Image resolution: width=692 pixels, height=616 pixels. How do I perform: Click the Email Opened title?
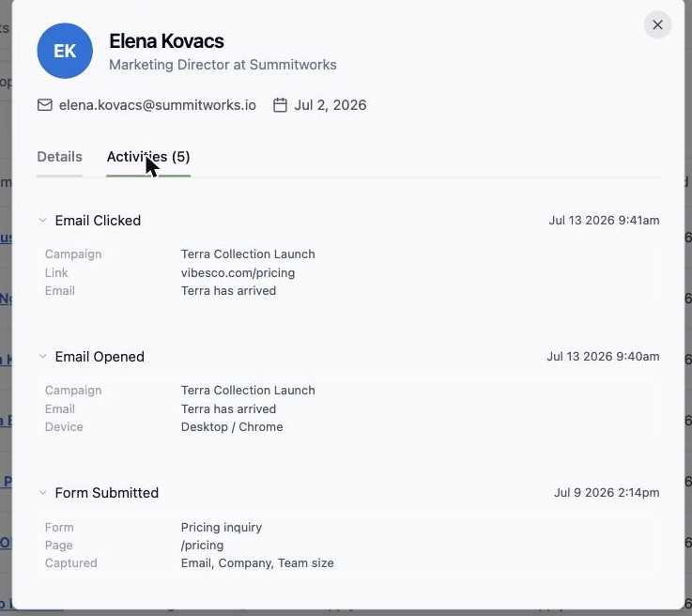(100, 357)
